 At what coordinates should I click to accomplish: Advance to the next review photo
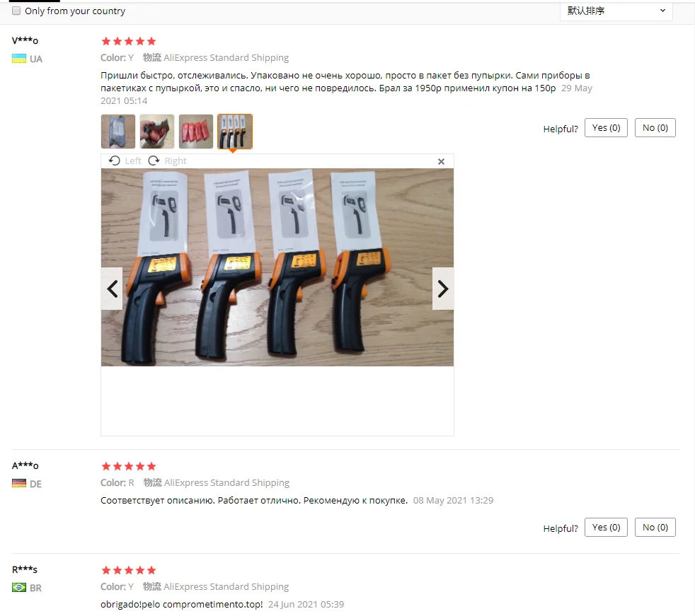coord(443,289)
